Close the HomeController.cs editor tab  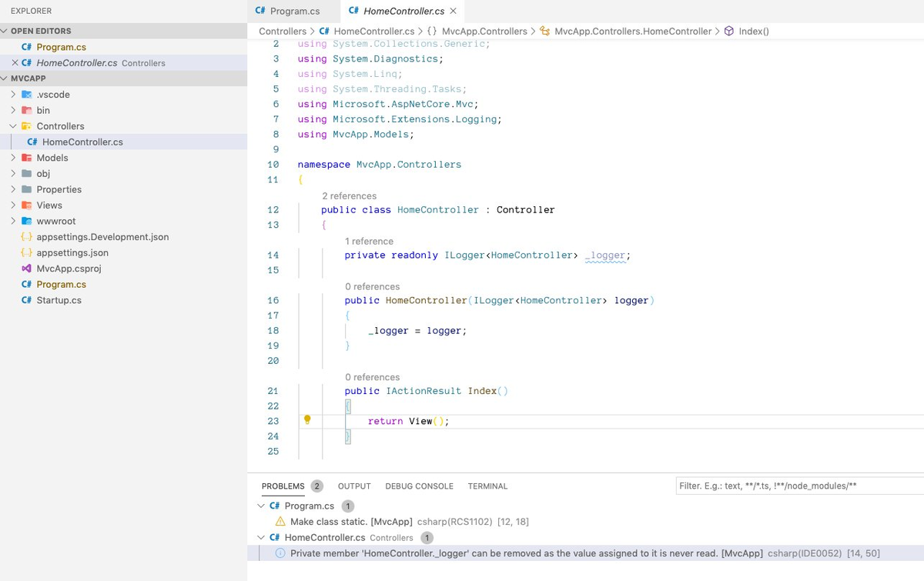[x=453, y=11]
